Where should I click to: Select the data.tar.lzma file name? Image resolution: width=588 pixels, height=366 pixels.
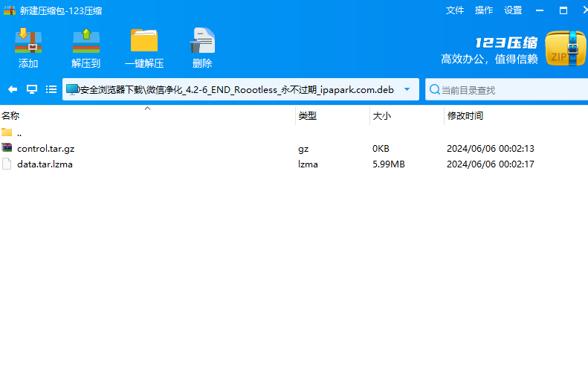point(45,164)
